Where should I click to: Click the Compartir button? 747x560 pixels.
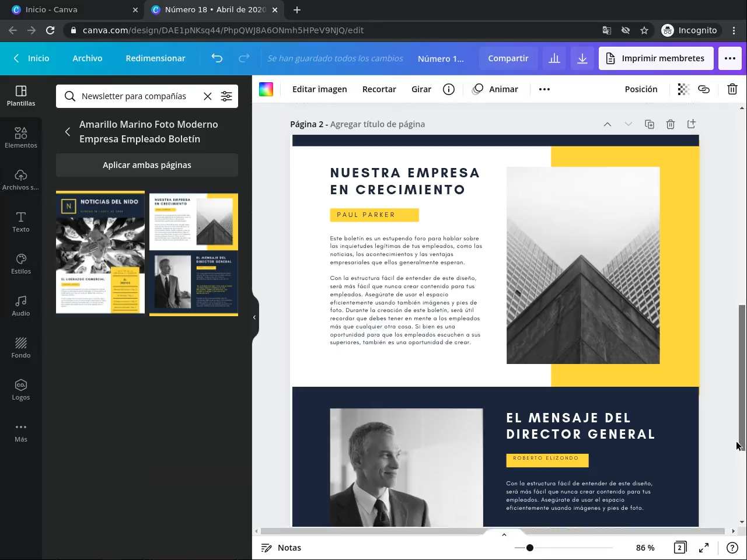click(x=508, y=58)
